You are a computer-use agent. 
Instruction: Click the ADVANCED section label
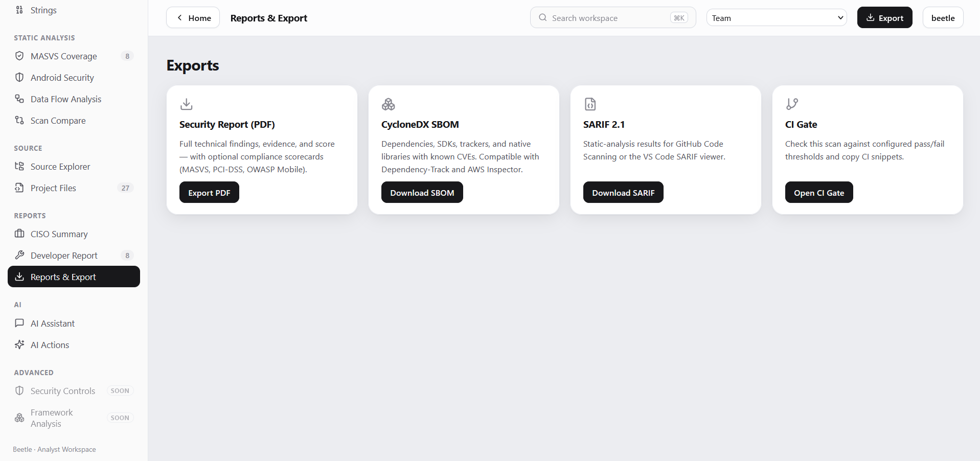pos(34,373)
